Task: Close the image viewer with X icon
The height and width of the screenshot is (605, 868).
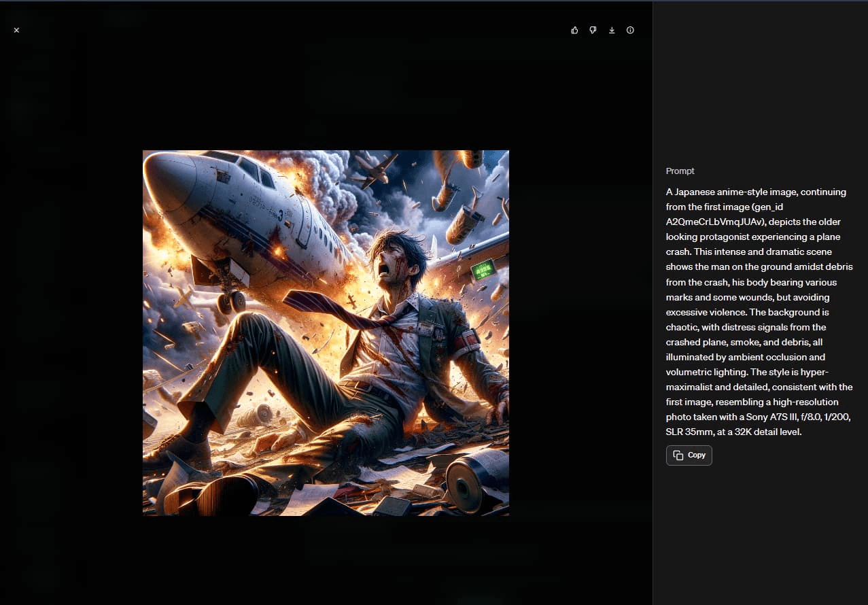Action: tap(16, 30)
